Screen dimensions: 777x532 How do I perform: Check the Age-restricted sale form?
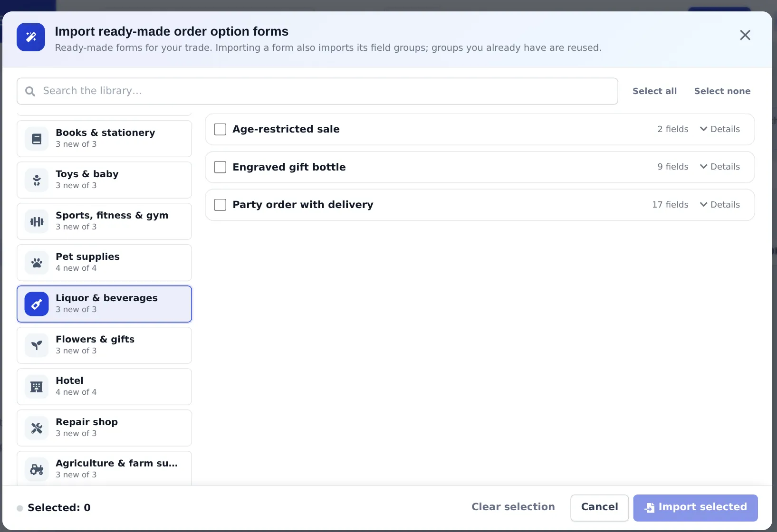tap(220, 129)
